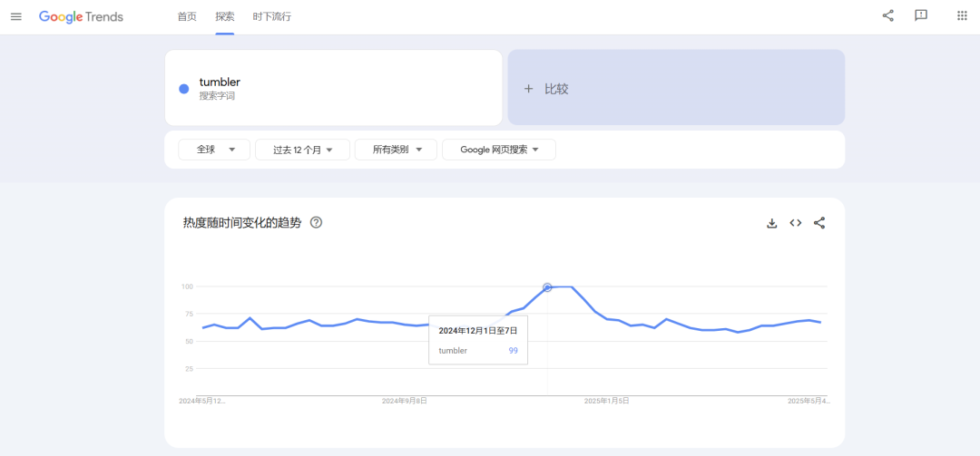Screen dimensions: 980x456
Task: Click the 2024年5月12... axis label
Action: [201, 401]
